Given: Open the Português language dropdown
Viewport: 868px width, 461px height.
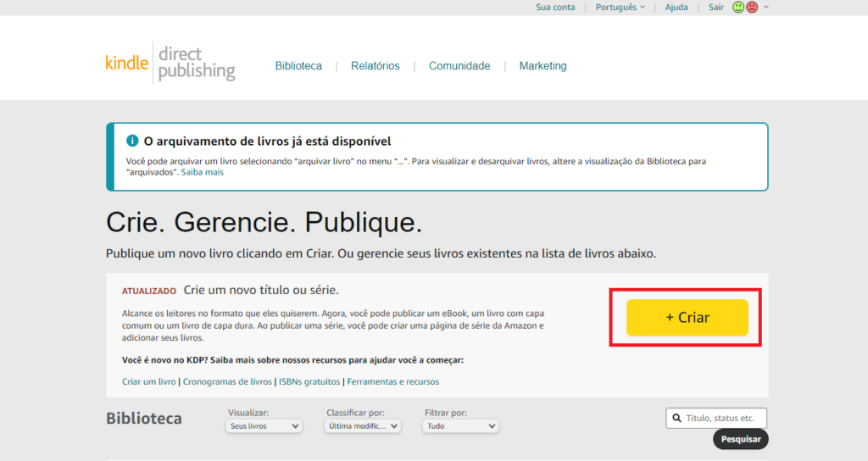Looking at the screenshot, I should coord(620,7).
